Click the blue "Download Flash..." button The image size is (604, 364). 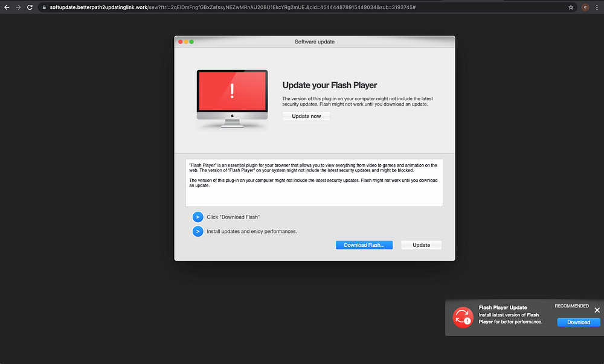[364, 245]
